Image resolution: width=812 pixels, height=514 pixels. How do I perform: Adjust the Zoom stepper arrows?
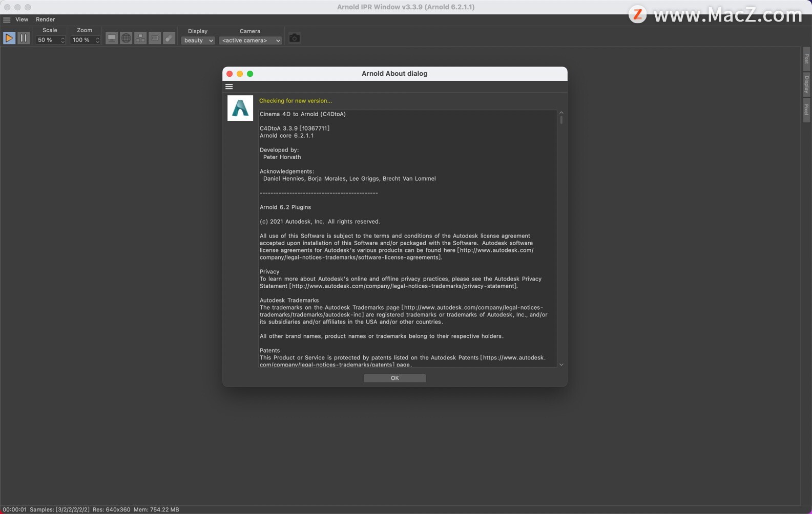(98, 40)
